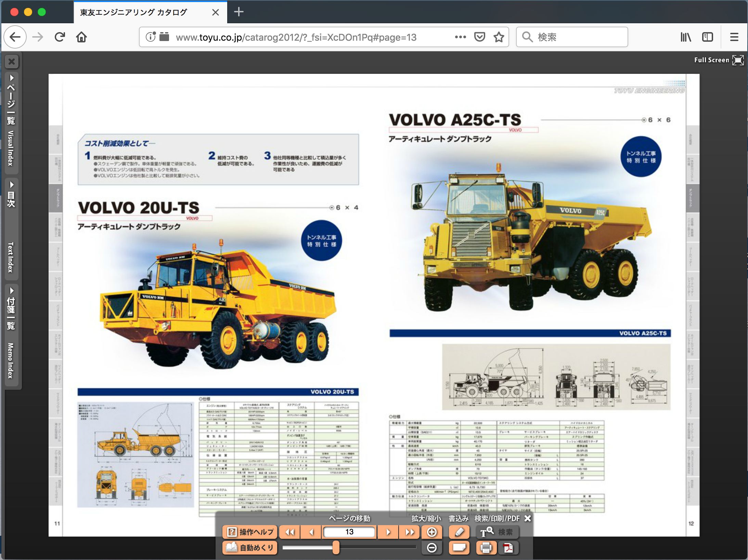The height and width of the screenshot is (560, 748).
Task: Open 操作ヘルプ help button
Action: [x=250, y=532]
